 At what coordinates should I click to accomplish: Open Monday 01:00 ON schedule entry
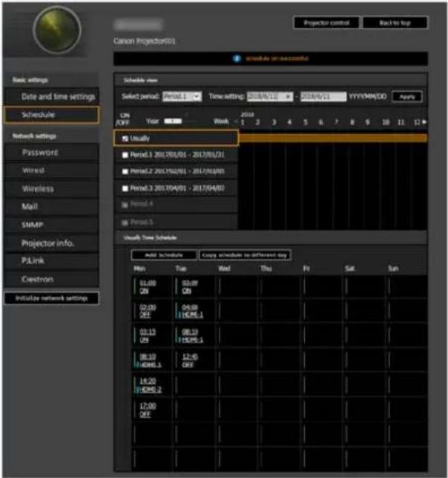[148, 287]
